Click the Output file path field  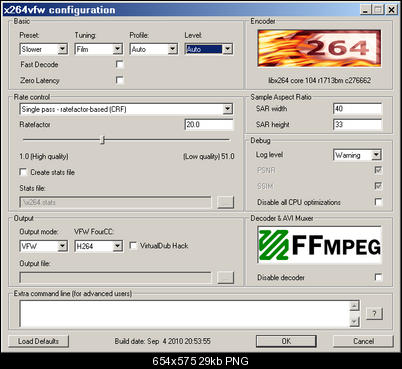click(x=115, y=277)
